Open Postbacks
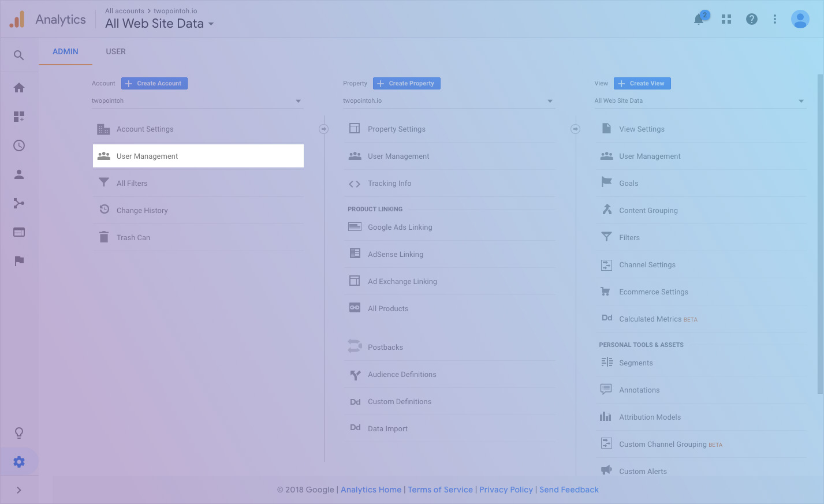Image resolution: width=824 pixels, height=504 pixels. tap(449, 347)
